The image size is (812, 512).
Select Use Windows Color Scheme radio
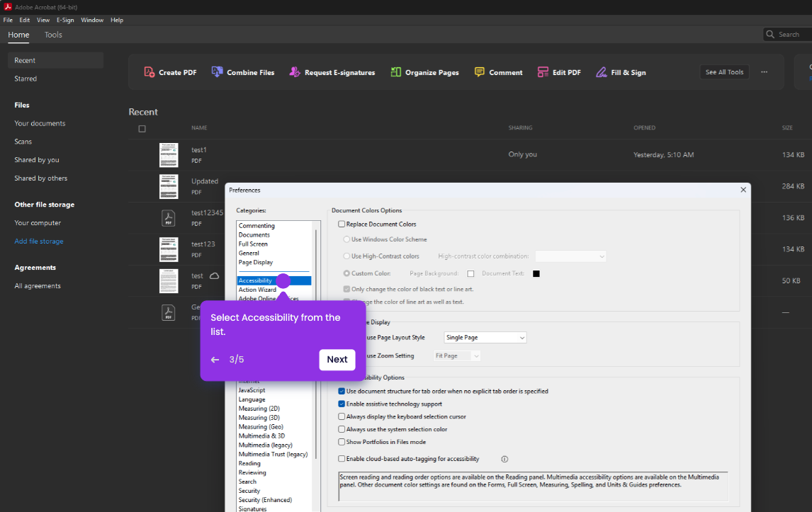pyautogui.click(x=346, y=239)
